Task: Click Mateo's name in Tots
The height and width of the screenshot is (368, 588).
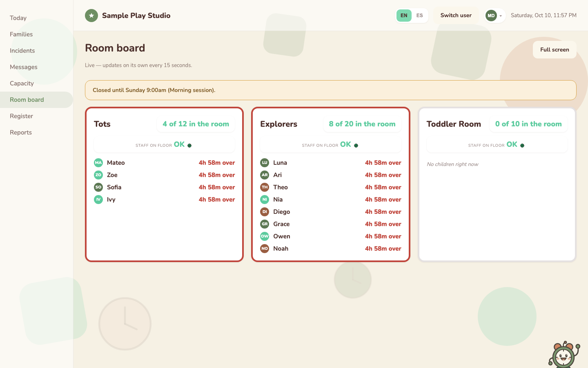Action: click(116, 163)
